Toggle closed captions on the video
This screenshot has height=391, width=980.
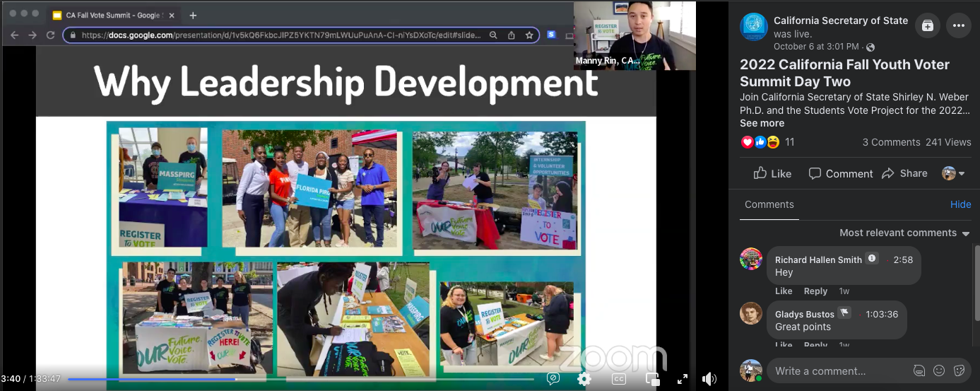coord(619,379)
